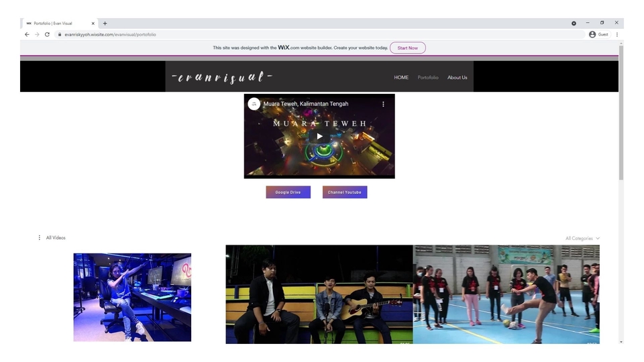Click the channel avatar on the video player

click(254, 104)
